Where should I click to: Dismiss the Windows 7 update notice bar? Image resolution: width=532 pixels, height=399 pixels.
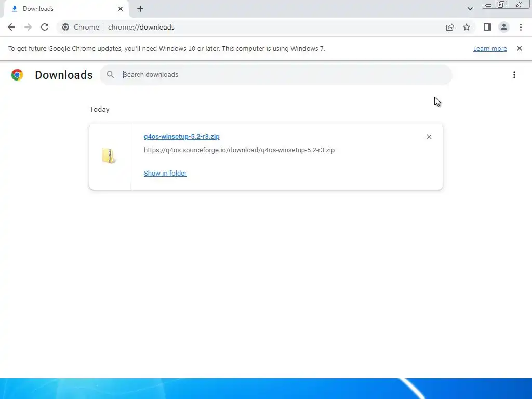tap(520, 48)
